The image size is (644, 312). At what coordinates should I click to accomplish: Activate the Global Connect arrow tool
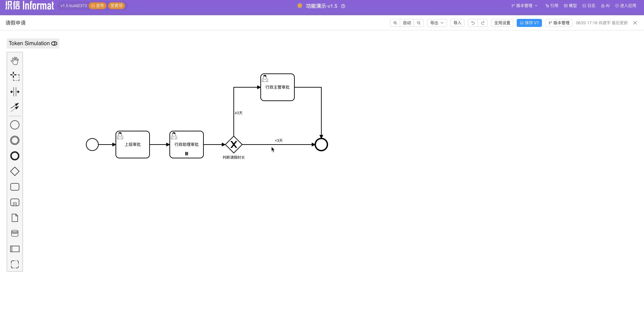coord(15,107)
